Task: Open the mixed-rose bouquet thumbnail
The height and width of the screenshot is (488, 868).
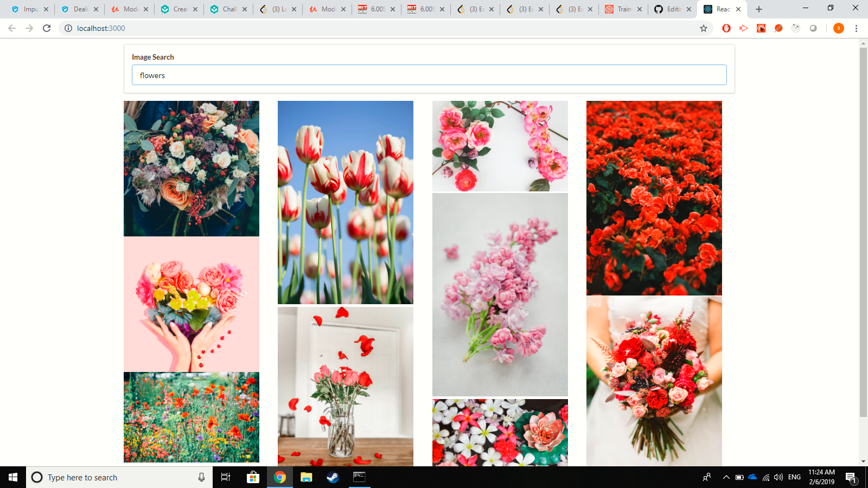Action: pyautogui.click(x=192, y=169)
